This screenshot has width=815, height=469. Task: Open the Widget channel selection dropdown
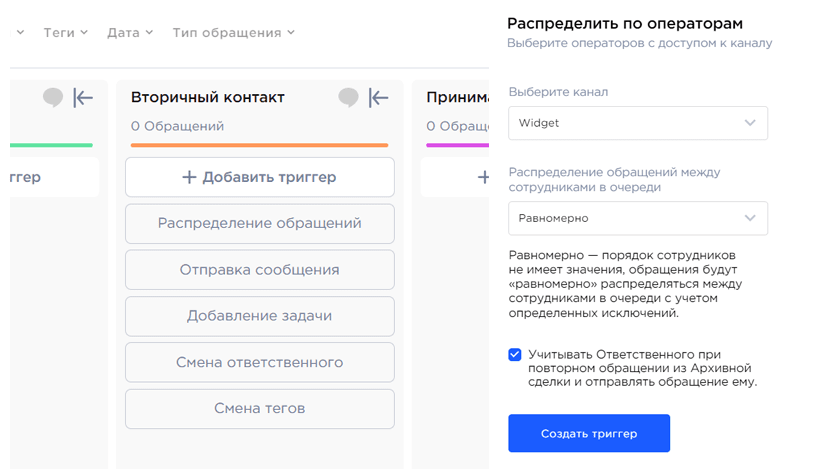[637, 123]
